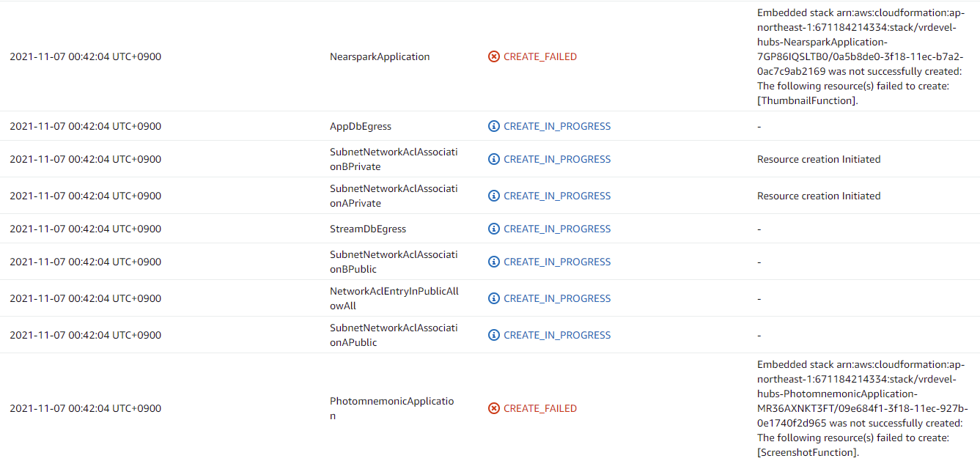Click the info icon beside SubnetNetworkAclAssociationAPrivate status
The height and width of the screenshot is (461, 980).
click(494, 196)
